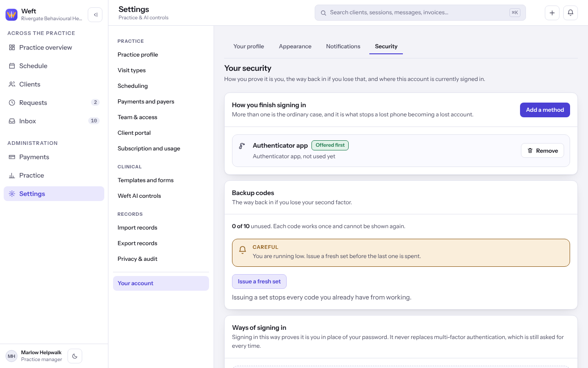Go to Schedule in the sidebar
588x368 pixels.
click(x=54, y=66)
